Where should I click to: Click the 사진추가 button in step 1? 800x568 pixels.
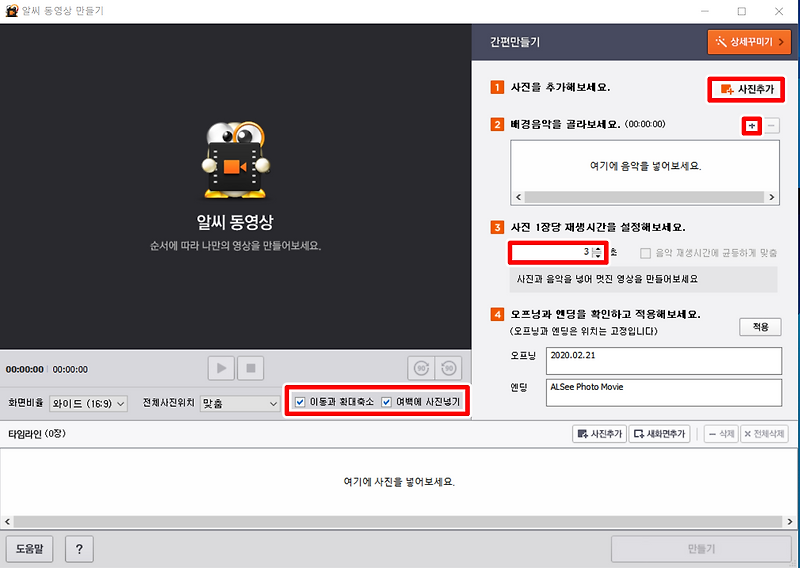point(746,89)
